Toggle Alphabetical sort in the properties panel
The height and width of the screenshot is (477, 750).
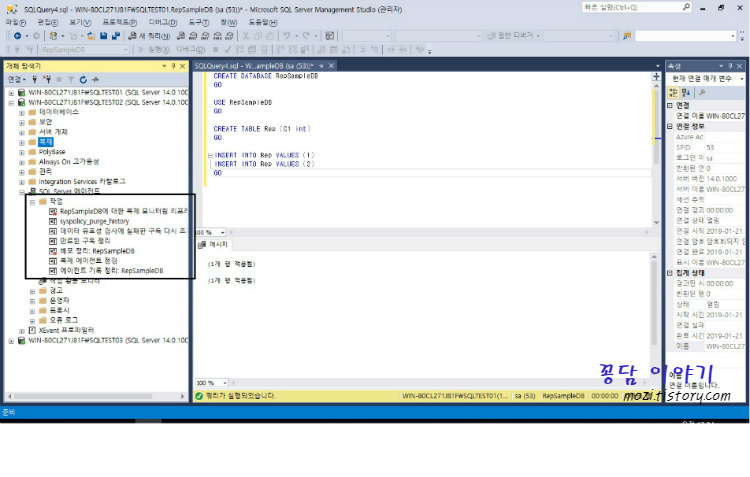tap(686, 92)
